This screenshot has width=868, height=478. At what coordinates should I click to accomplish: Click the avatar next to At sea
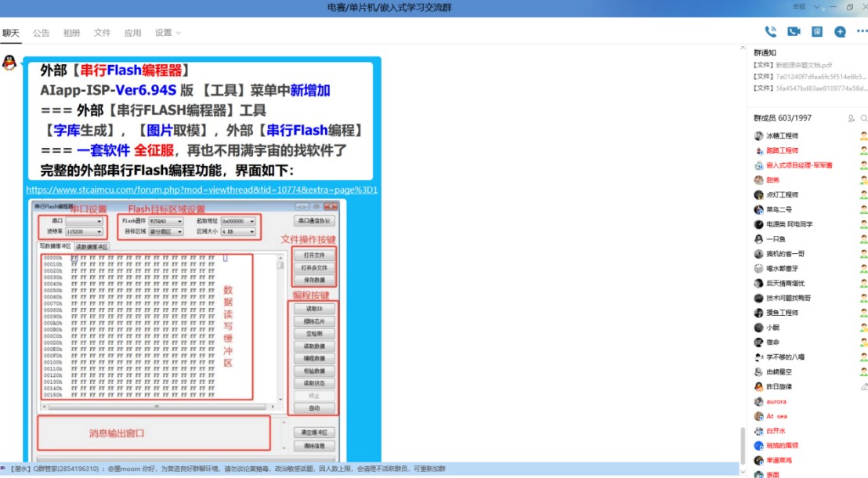click(759, 416)
